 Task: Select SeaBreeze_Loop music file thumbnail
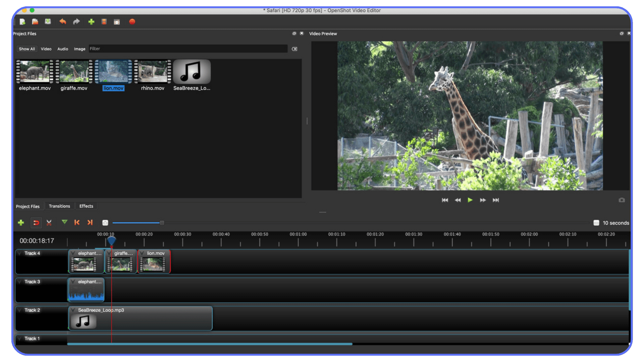[x=192, y=71]
